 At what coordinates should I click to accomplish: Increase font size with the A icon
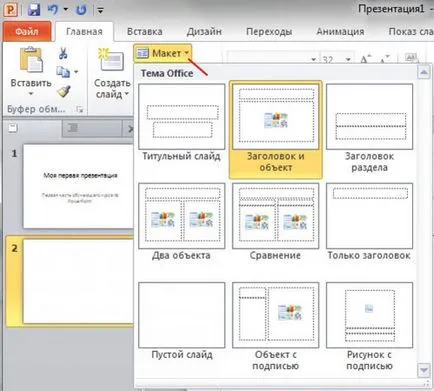pyautogui.click(x=365, y=59)
